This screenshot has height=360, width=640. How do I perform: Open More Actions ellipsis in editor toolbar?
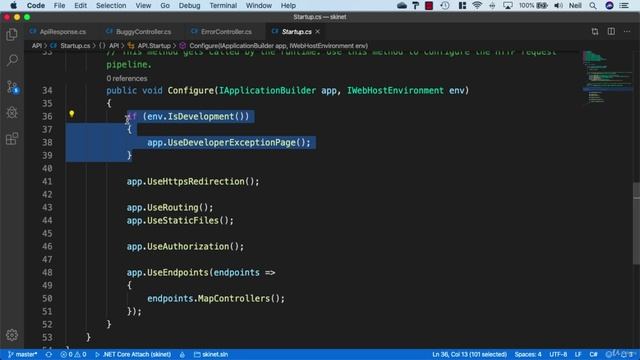point(627,31)
